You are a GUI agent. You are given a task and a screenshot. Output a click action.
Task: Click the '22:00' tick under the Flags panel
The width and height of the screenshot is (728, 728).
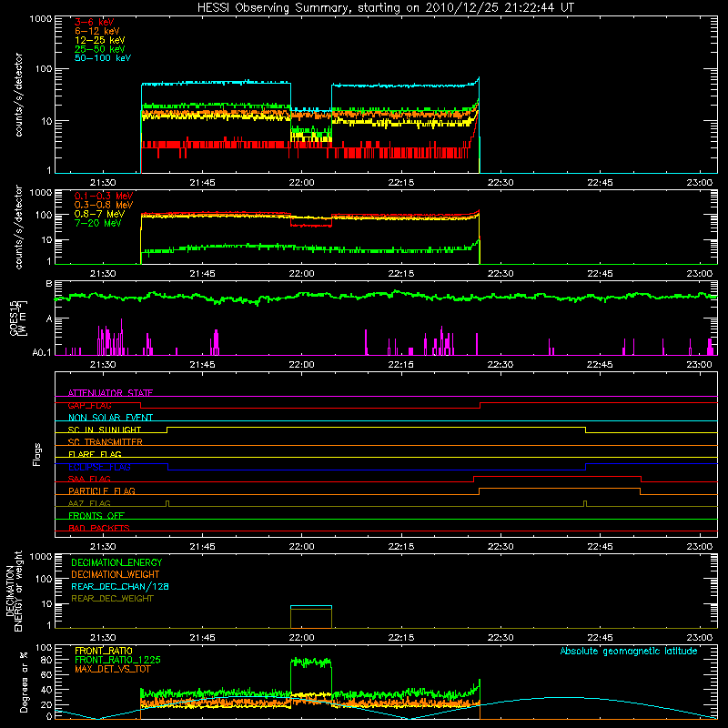point(302,547)
